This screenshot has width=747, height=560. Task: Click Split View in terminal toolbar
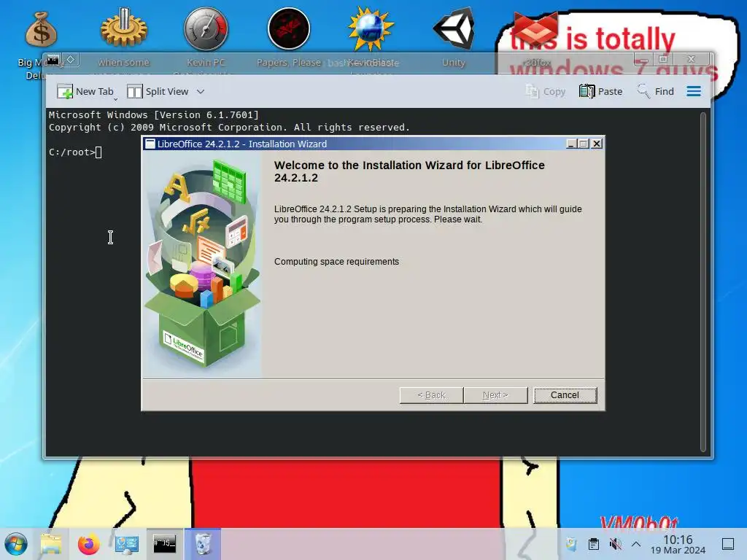click(158, 91)
